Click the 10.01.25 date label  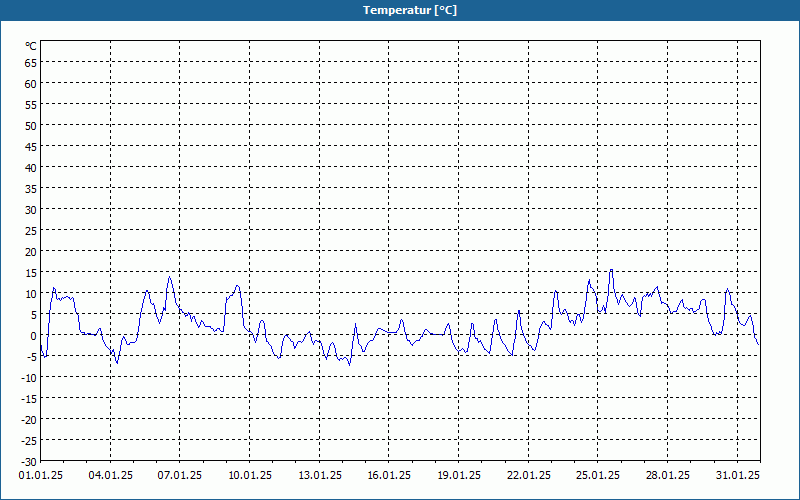pos(249,476)
